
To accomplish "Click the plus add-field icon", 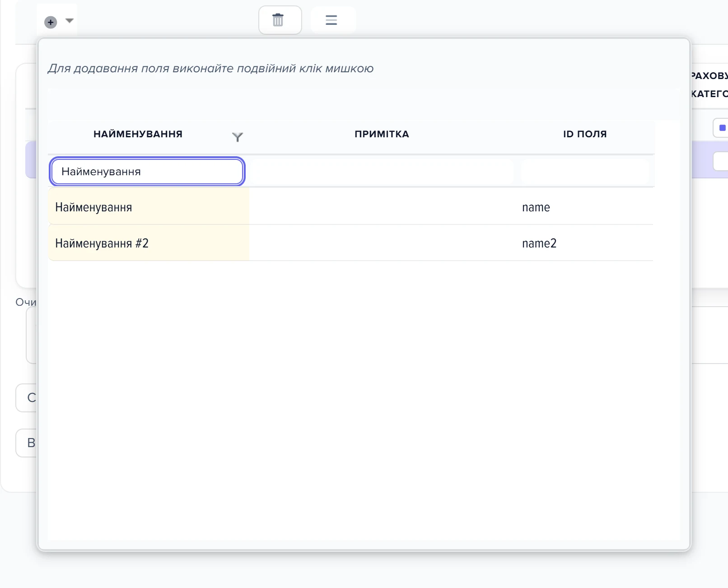I will 51,22.
